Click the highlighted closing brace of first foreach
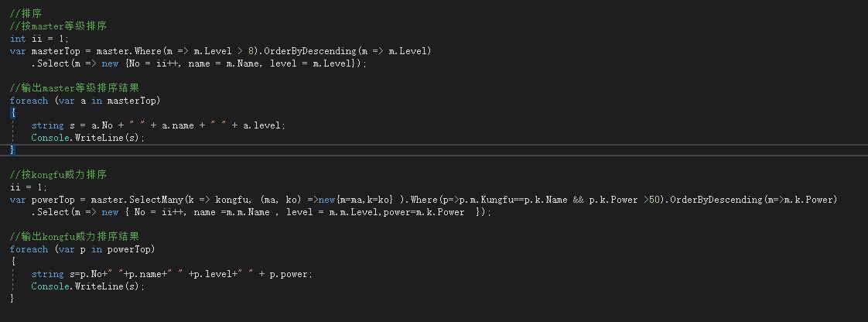 click(12, 149)
